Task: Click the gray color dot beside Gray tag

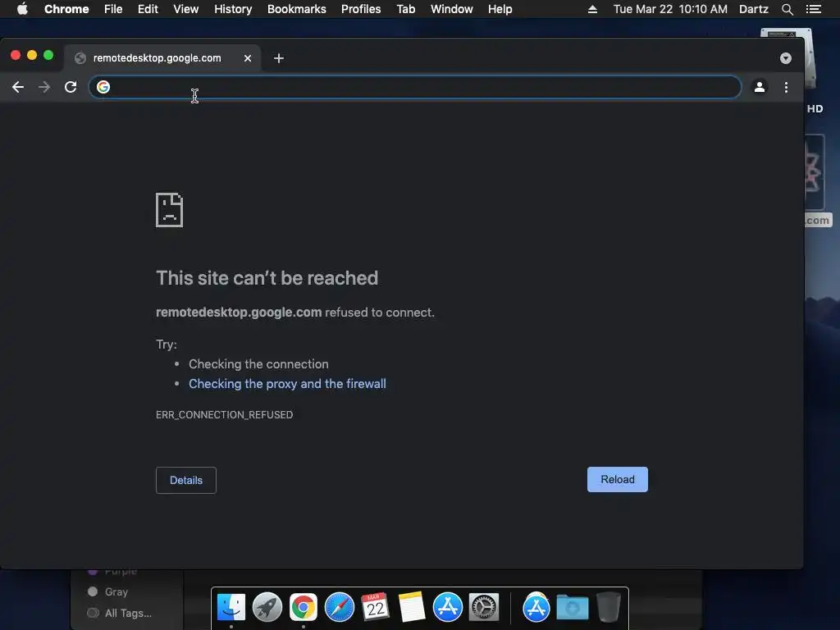Action: [93, 591]
